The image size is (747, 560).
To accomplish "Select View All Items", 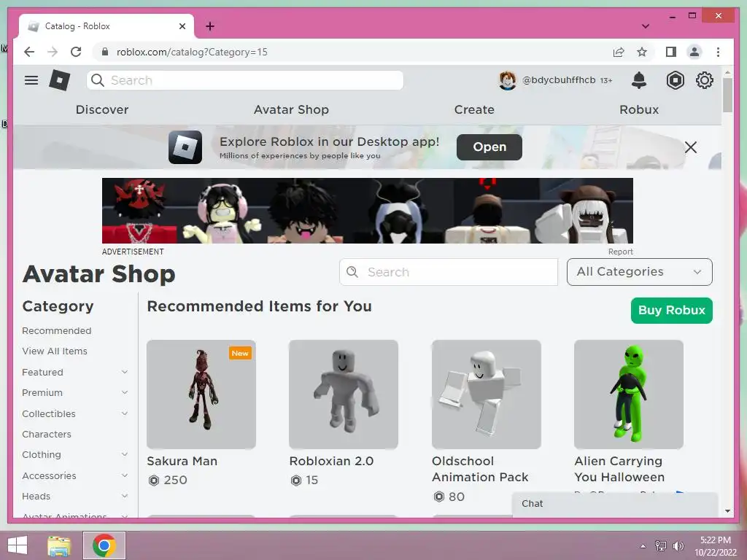I will (x=55, y=351).
